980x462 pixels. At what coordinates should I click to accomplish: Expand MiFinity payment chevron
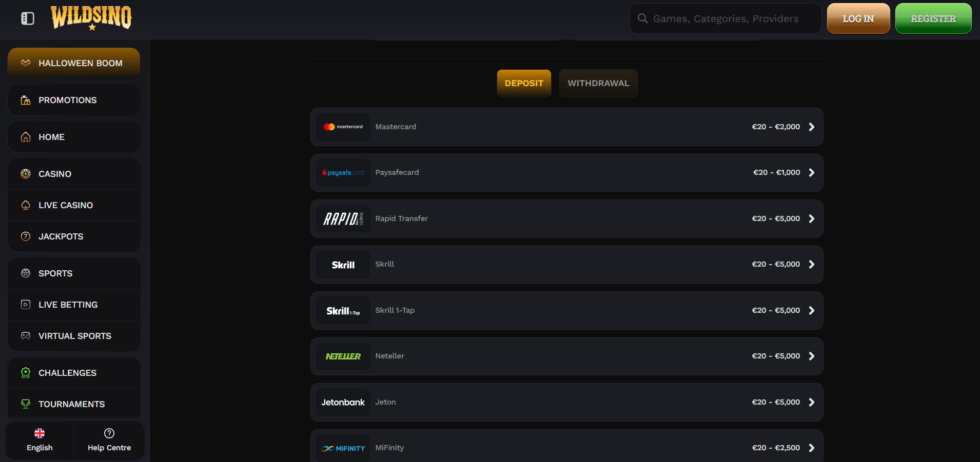811,448
